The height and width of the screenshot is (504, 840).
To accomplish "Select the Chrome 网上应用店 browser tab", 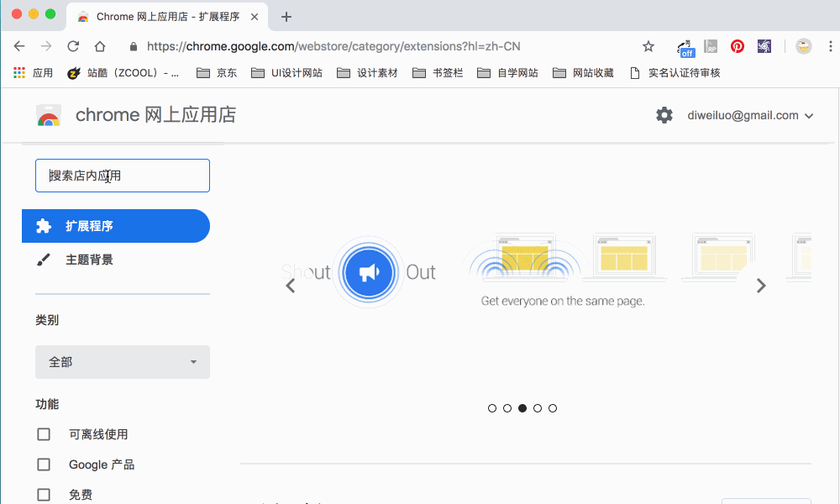I will tap(166, 17).
